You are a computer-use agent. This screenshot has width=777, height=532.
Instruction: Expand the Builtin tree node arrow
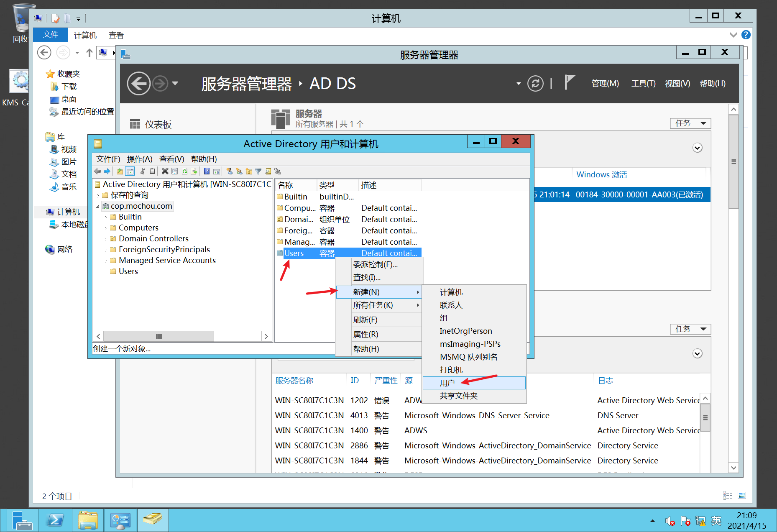(106, 217)
